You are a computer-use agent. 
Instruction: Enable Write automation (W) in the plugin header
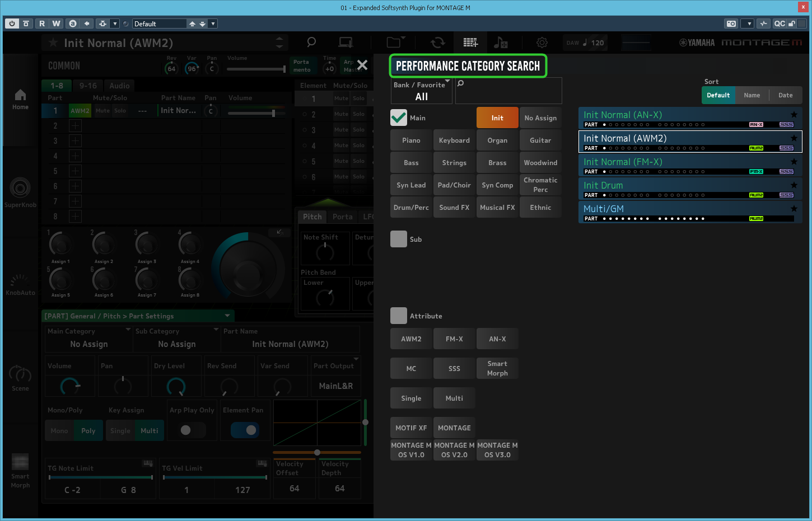[56, 24]
